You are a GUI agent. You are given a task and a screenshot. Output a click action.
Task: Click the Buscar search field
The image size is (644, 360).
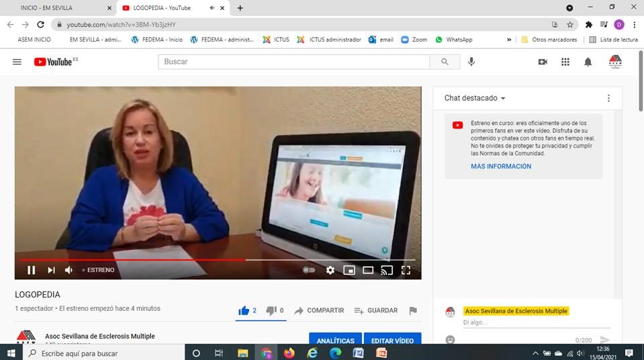coord(293,62)
